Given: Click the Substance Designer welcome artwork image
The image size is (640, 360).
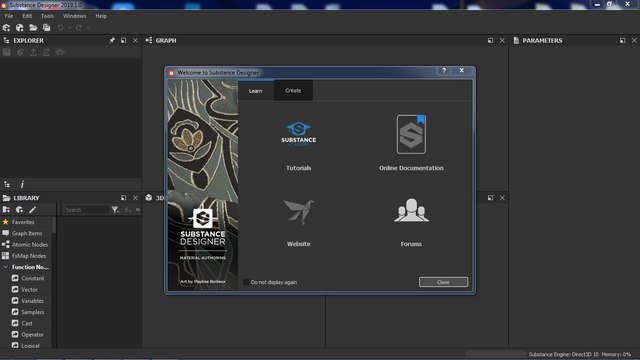Looking at the screenshot, I should point(203,185).
